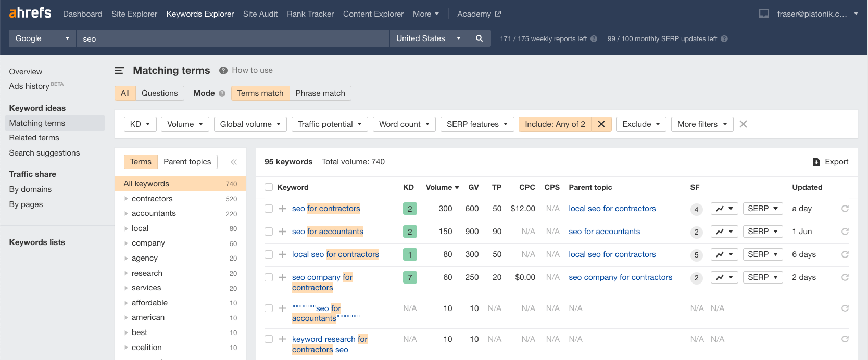This screenshot has height=360, width=868.
Task: Click the Mode help icon
Action: (222, 94)
